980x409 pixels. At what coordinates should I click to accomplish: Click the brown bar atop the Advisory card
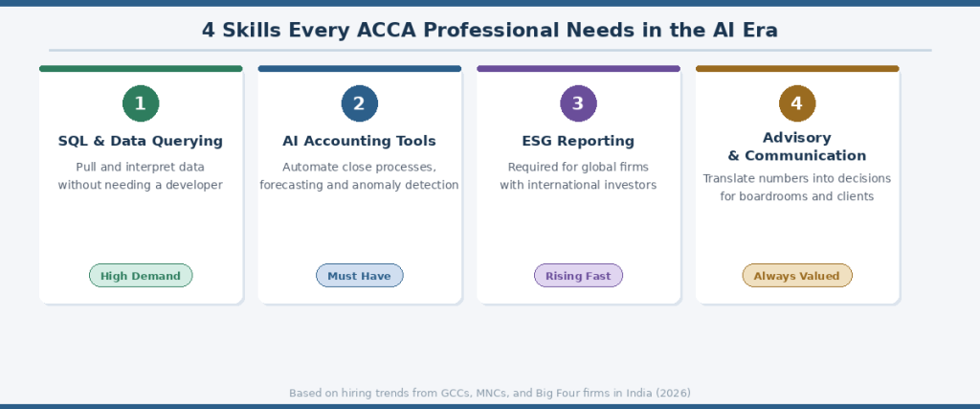pos(797,69)
